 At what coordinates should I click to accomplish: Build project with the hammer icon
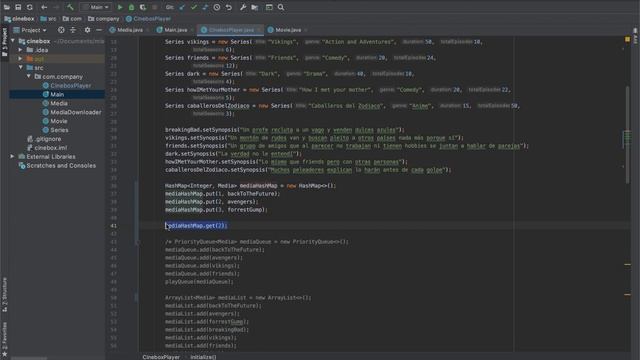pyautogui.click(x=70, y=7)
